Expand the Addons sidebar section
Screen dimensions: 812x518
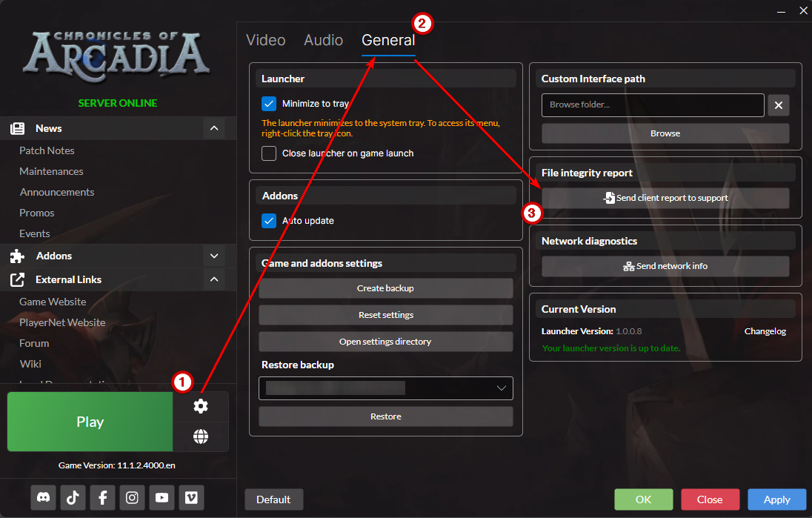pos(214,256)
